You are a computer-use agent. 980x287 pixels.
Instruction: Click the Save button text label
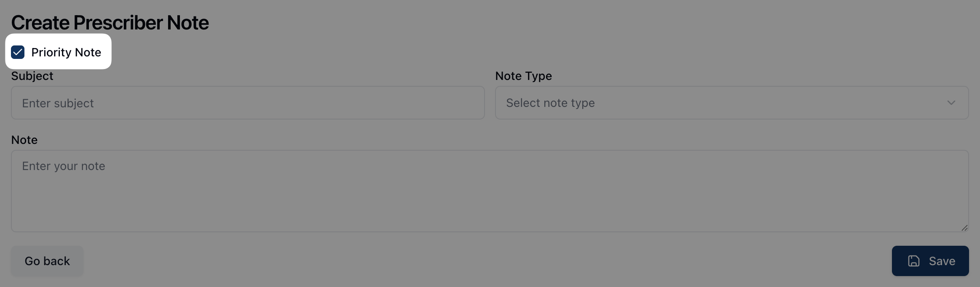click(942, 261)
